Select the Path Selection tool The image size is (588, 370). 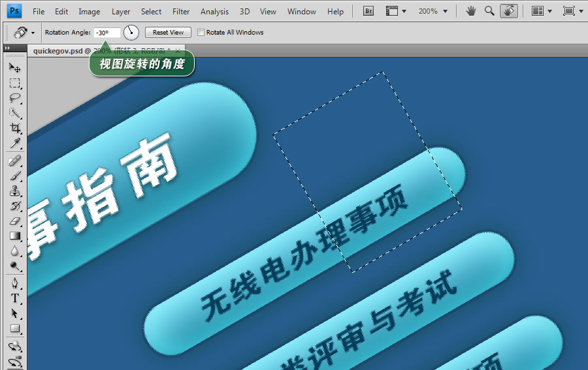click(15, 313)
